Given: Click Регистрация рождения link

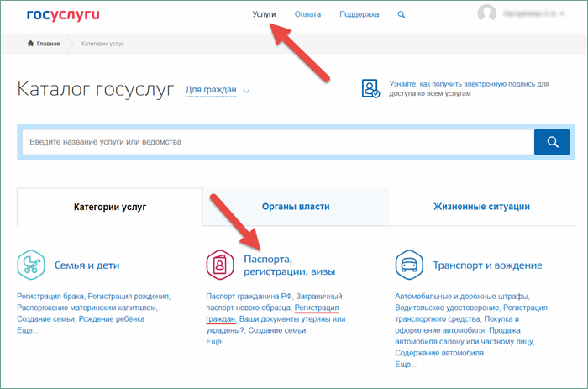Looking at the screenshot, I should (x=129, y=297).
